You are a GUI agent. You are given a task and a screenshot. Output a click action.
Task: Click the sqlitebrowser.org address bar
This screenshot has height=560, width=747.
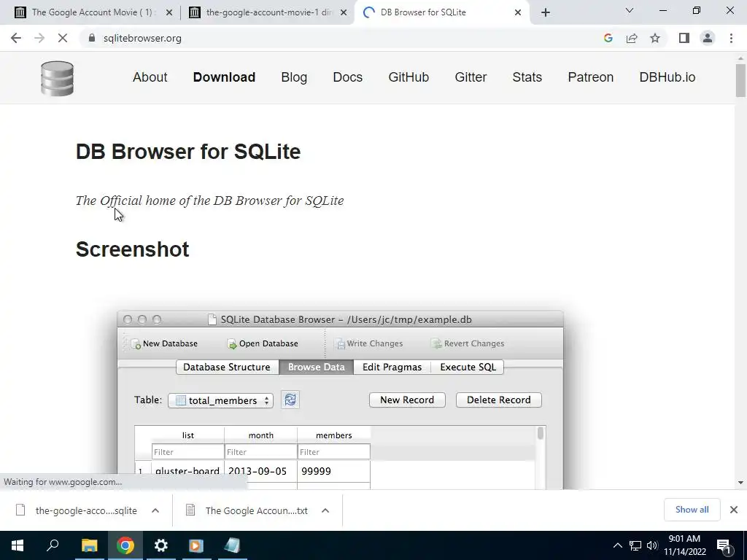(x=343, y=38)
